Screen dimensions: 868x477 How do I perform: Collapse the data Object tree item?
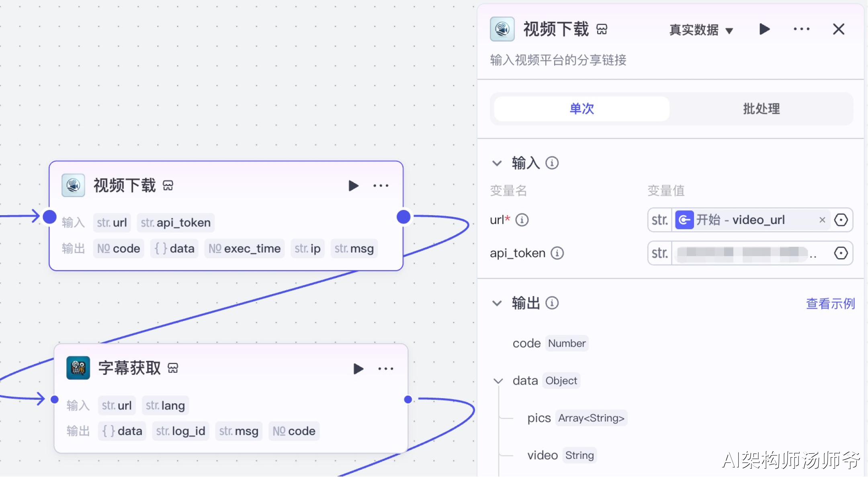click(498, 381)
